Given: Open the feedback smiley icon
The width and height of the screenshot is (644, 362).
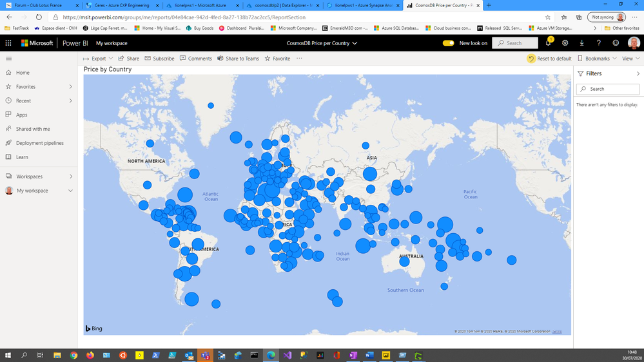Looking at the screenshot, I should (616, 43).
